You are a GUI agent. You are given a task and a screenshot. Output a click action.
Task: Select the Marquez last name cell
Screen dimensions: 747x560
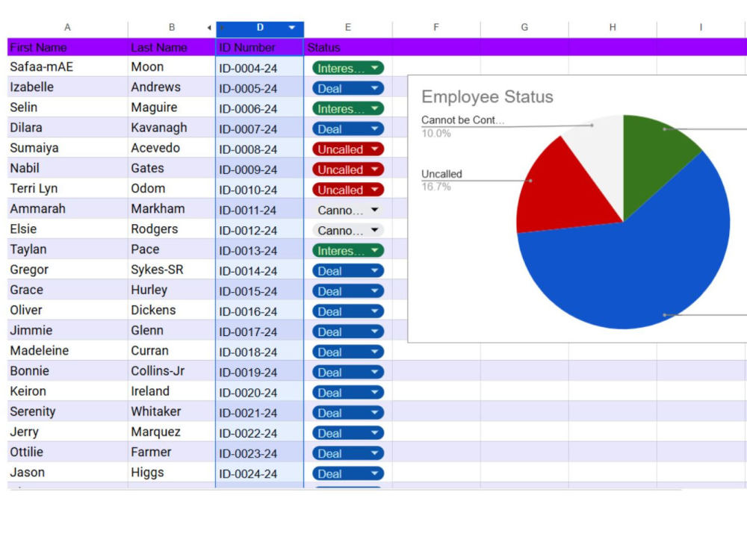coord(172,432)
